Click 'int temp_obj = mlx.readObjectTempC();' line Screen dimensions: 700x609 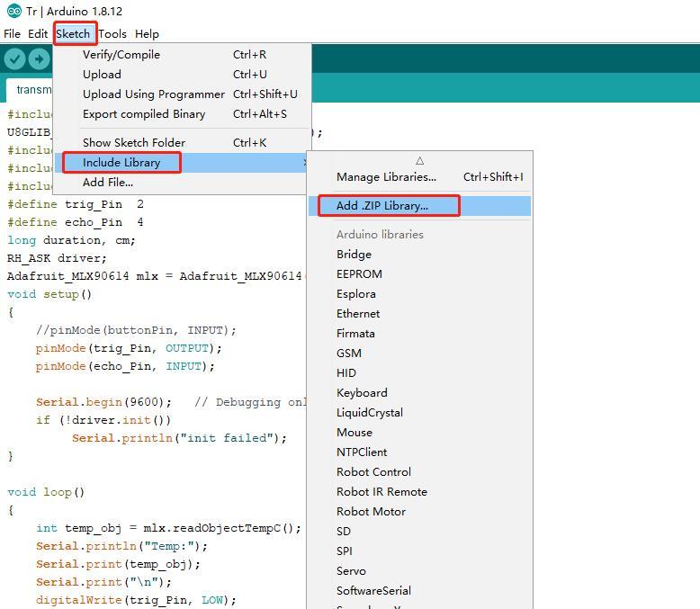tap(169, 528)
